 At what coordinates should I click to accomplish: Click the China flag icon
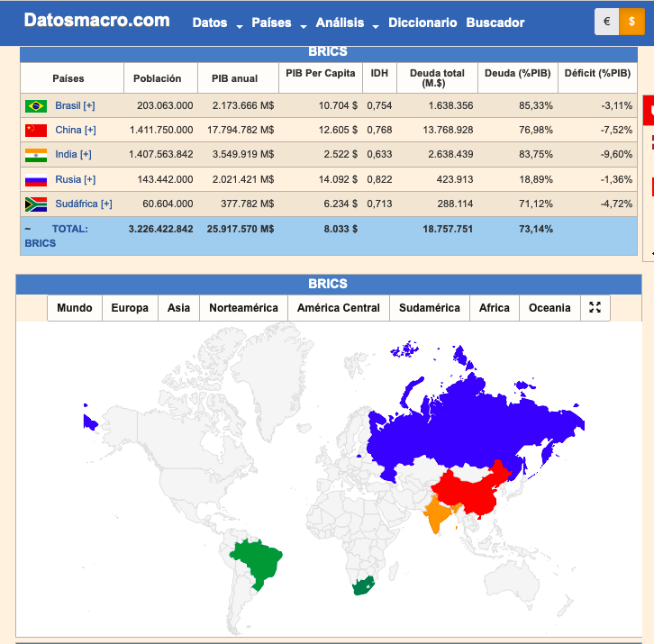point(36,131)
